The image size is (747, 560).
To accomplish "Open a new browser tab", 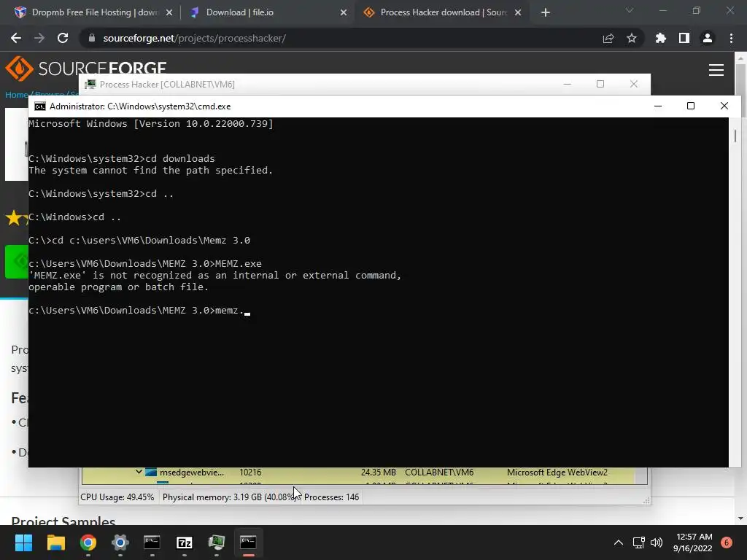I will [546, 13].
